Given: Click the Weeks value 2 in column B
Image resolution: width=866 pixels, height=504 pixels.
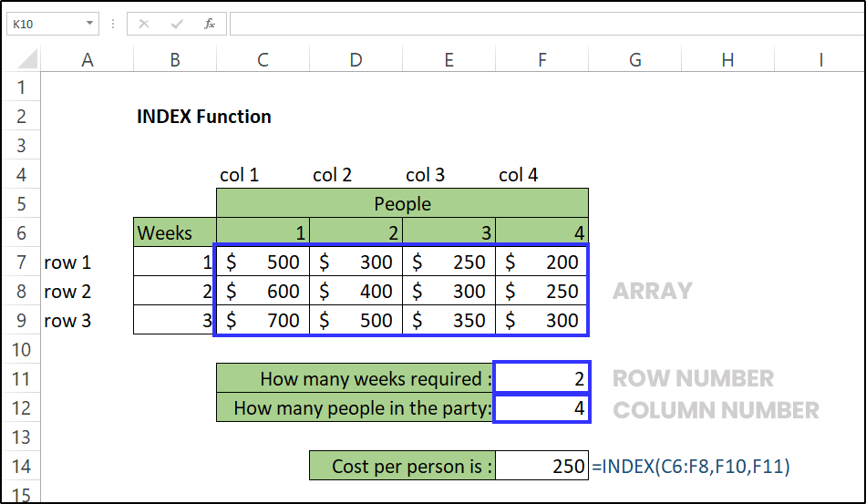Looking at the screenshot, I should point(174,291).
